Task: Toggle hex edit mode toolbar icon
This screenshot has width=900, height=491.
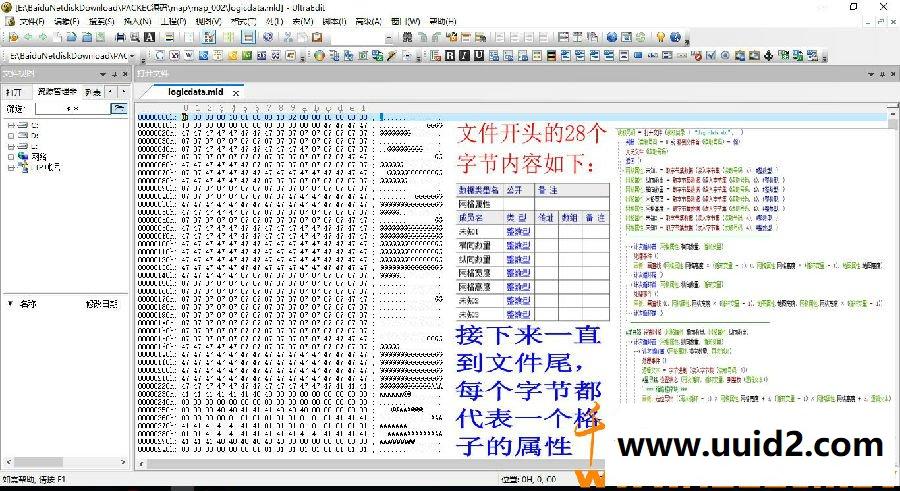Action: click(x=208, y=37)
